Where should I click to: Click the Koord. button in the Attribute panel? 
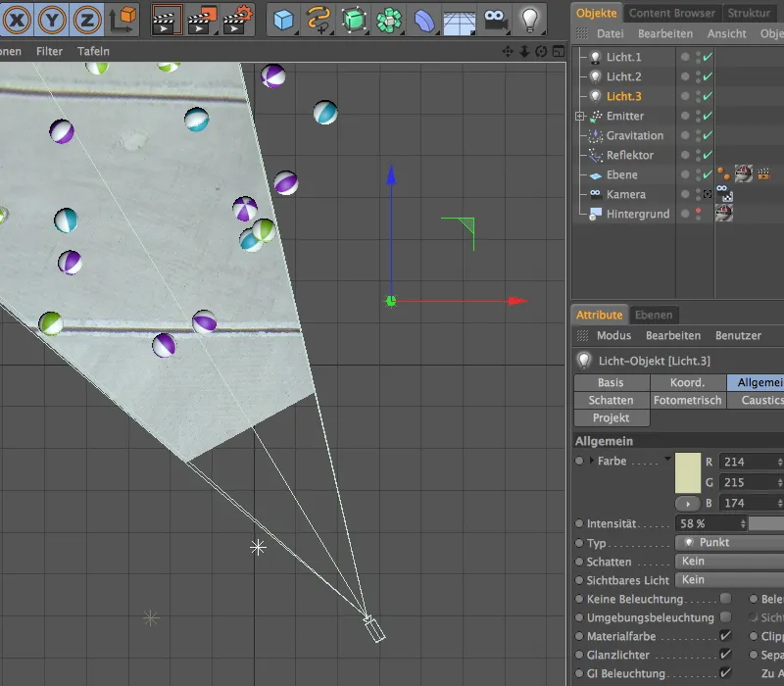(688, 382)
